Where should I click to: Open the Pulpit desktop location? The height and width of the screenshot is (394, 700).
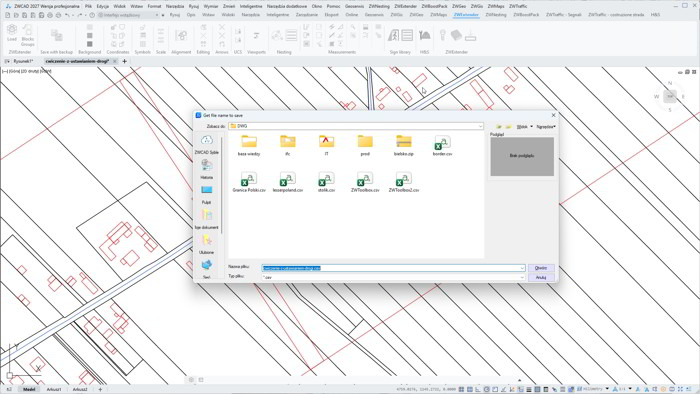click(x=206, y=194)
